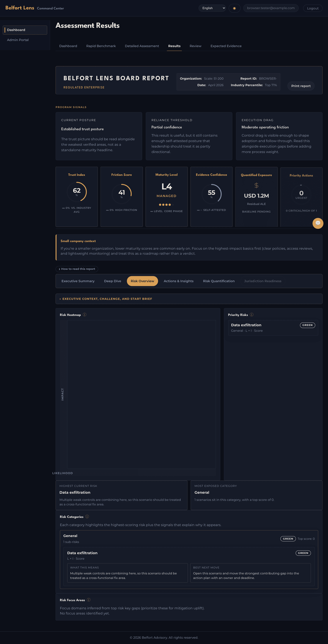
Task: Click the GREEN badge on Data exfiltration
Action: coord(307,325)
